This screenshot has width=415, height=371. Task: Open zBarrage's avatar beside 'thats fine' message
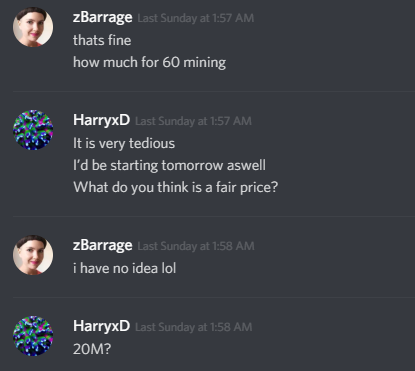pos(33,27)
